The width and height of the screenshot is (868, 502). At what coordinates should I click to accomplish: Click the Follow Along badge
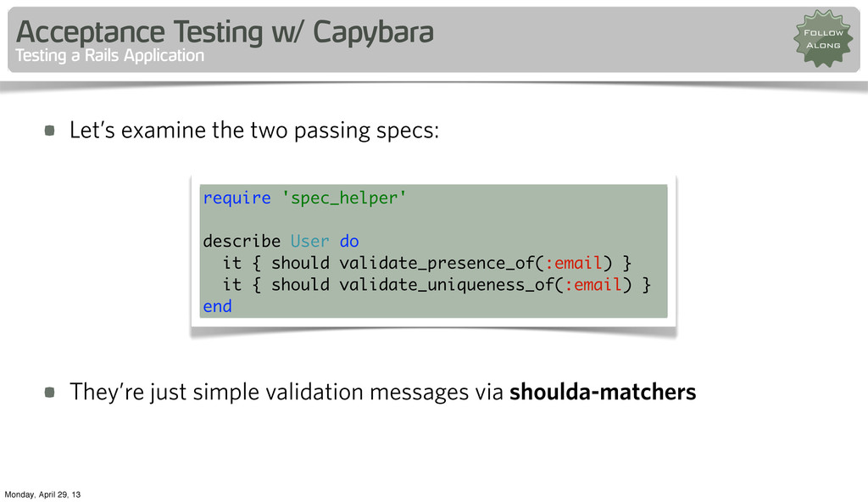[823, 39]
